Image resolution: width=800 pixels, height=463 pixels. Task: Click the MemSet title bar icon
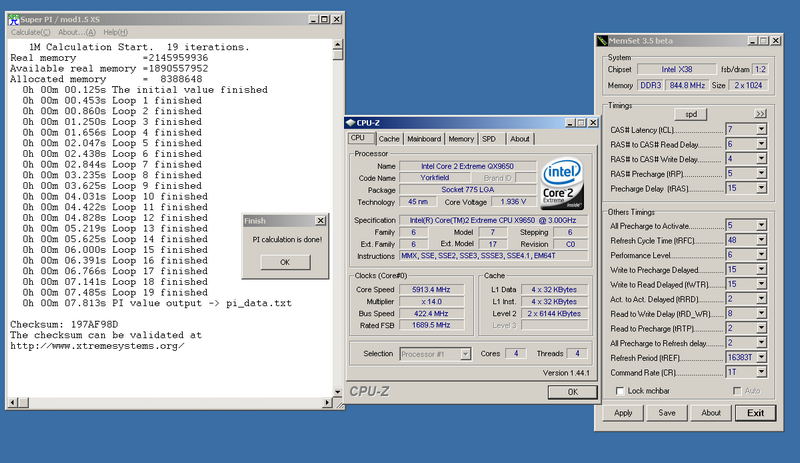pyautogui.click(x=603, y=40)
